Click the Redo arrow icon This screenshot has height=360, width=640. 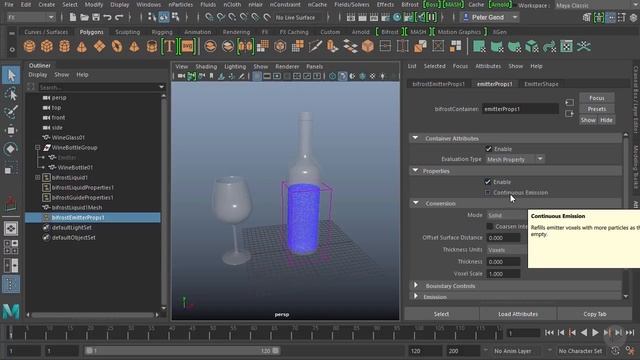click(x=119, y=17)
